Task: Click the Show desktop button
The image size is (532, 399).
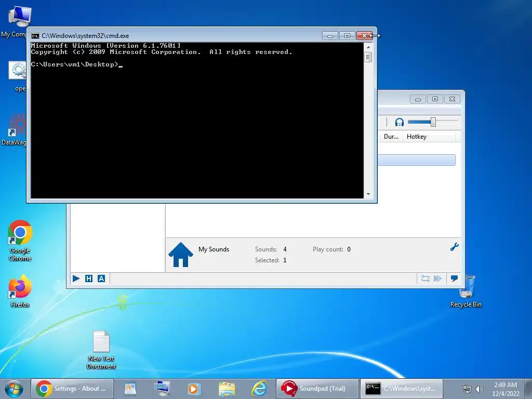Action: (529, 389)
